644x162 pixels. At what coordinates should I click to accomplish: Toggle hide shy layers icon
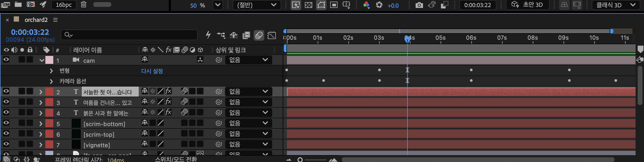(x=234, y=35)
